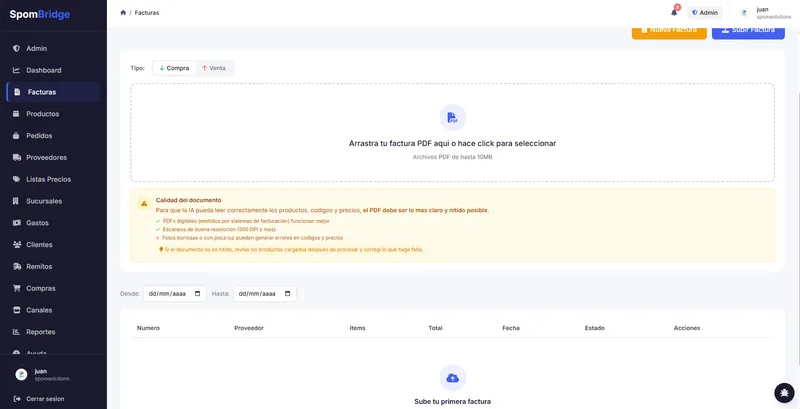
Task: Click the Facturas document icon in sidebar
Action: (x=17, y=92)
